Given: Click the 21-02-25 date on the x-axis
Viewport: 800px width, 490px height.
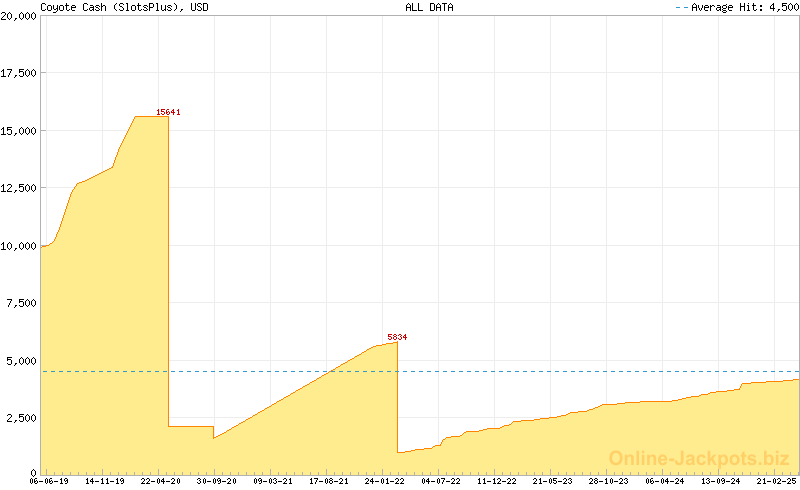Looking at the screenshot, I should pos(776,481).
